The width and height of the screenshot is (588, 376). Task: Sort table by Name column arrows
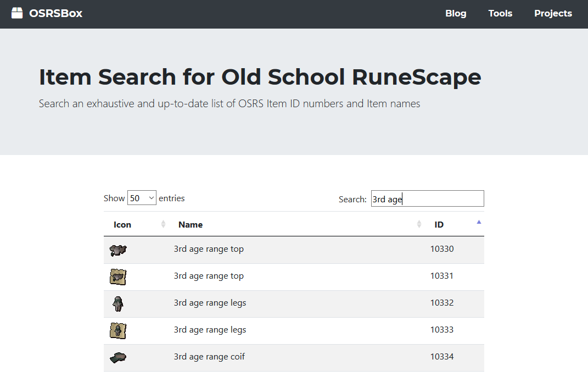pyautogui.click(x=419, y=224)
